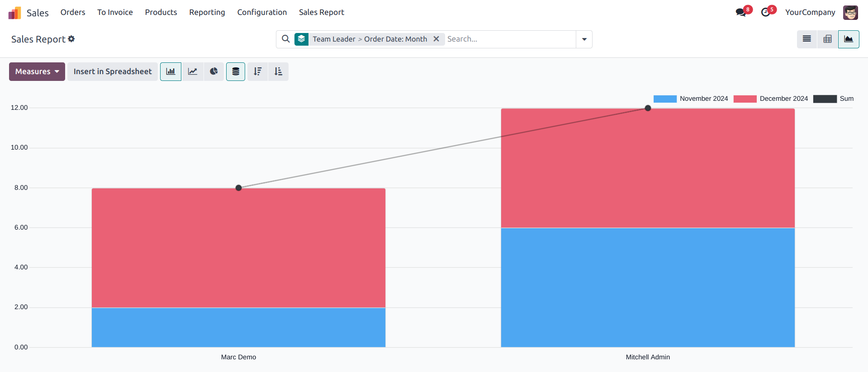Open the Configuration menu
The height and width of the screenshot is (372, 868).
pyautogui.click(x=262, y=12)
